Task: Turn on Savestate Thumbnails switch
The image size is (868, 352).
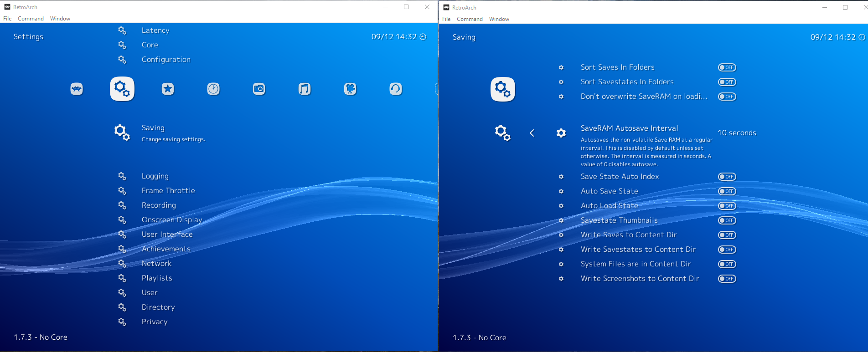Action: tap(727, 220)
